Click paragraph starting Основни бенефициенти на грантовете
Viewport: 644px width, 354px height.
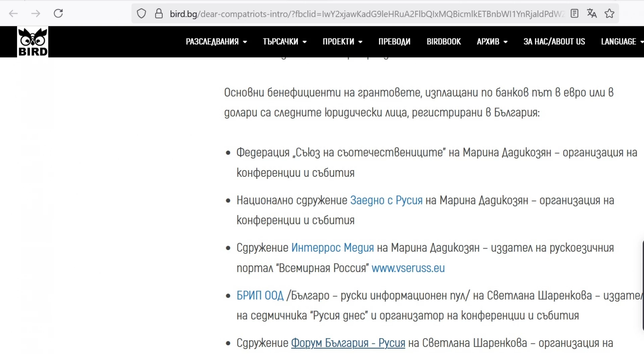[419, 102]
